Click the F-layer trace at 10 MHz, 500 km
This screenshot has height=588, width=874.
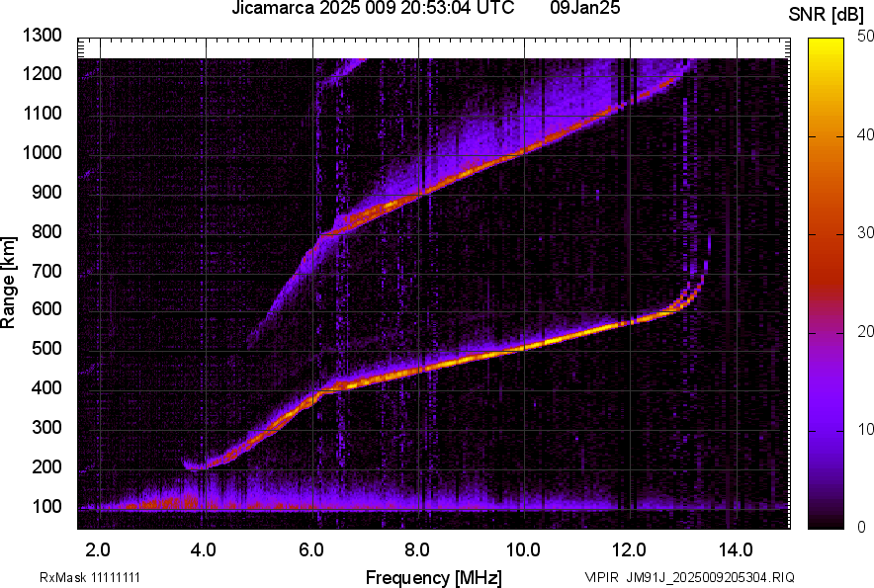(525, 348)
